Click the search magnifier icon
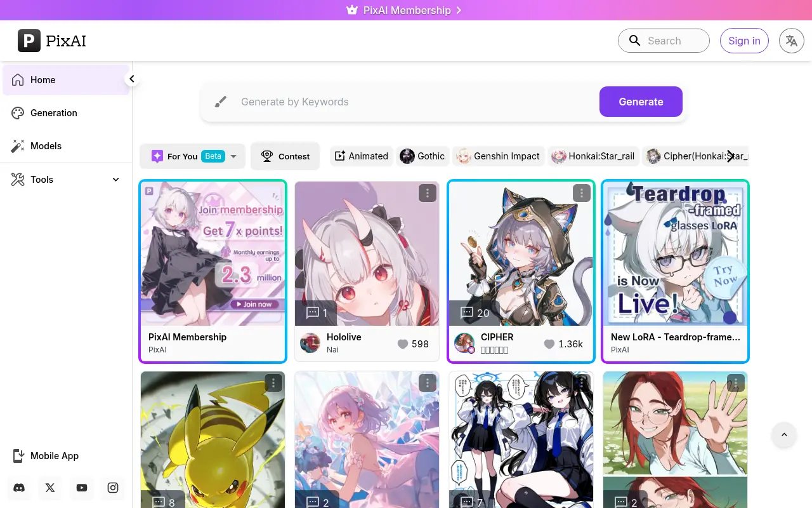 click(634, 41)
